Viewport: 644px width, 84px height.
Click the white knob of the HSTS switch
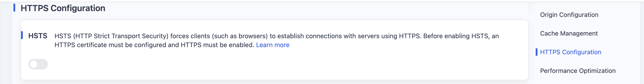tap(34, 64)
